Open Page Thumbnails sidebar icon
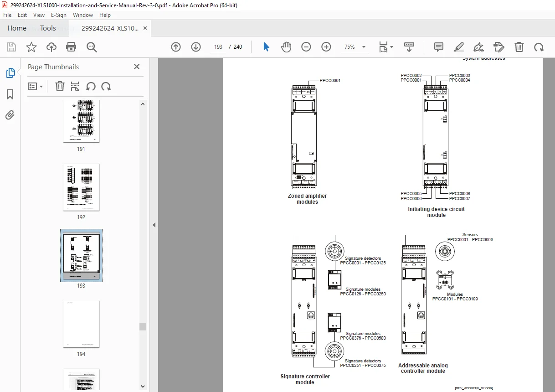The width and height of the screenshot is (555, 392). [x=10, y=73]
